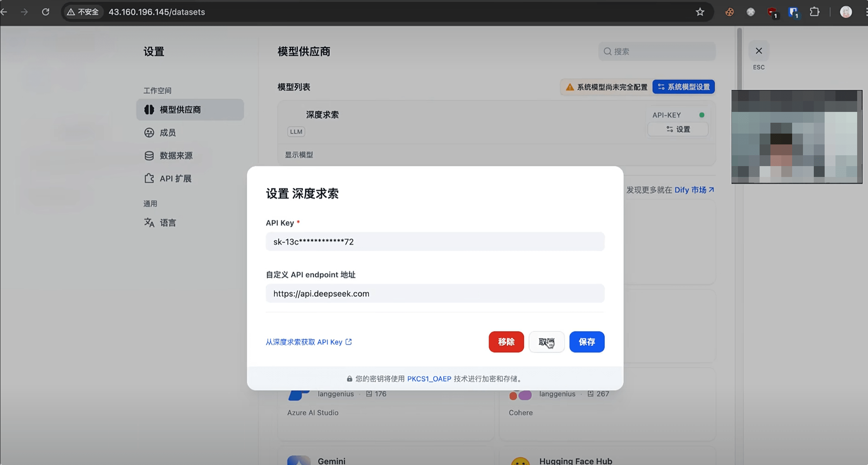Click the magnifier icon in the 搜索 box
Viewport: 868px width, 465px height.
click(607, 51)
